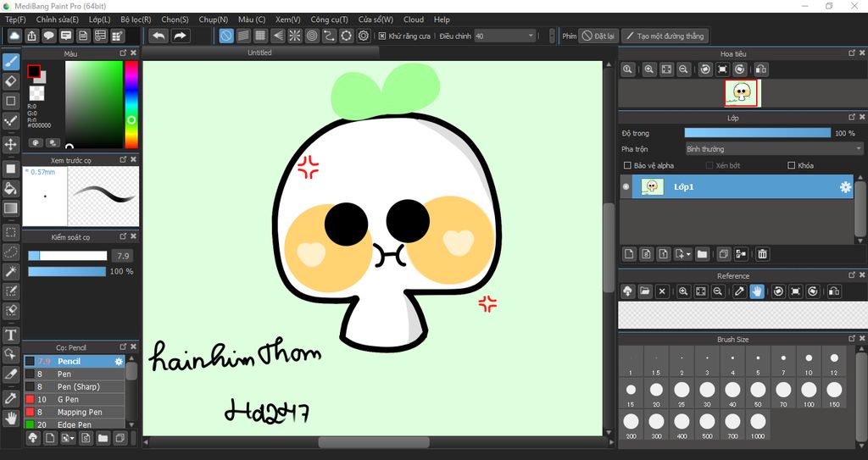Click the Redo arrow
The height and width of the screenshot is (460, 868).
(180, 36)
